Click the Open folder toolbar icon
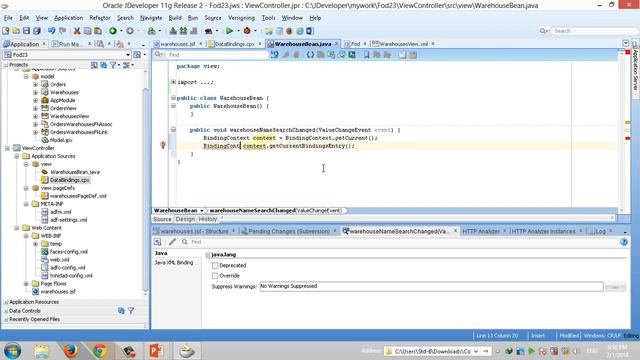This screenshot has width=640, height=360. [16, 31]
